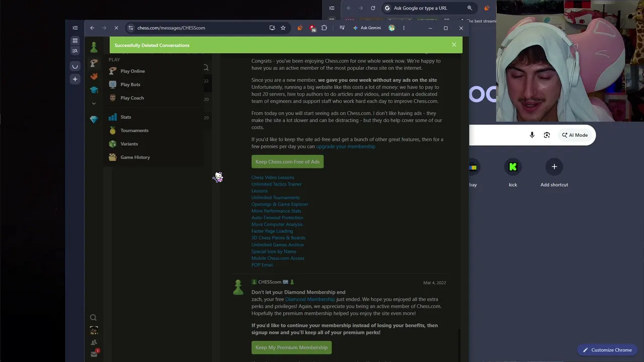Screen dimensions: 644x362
Task: Open the Mobile Chess.com Access link
Action: point(278,258)
